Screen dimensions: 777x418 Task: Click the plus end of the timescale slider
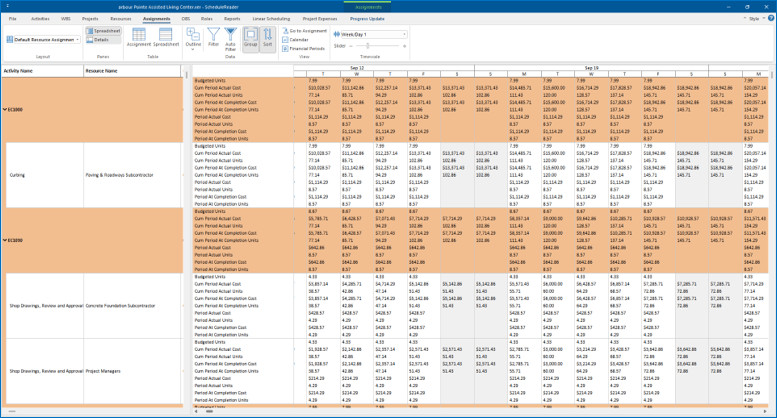[404, 46]
